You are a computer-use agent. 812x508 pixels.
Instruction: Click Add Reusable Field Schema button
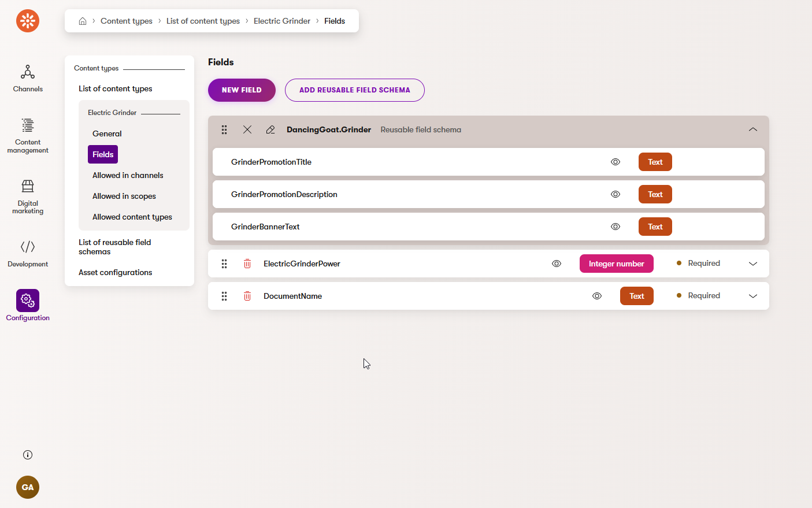coord(354,90)
